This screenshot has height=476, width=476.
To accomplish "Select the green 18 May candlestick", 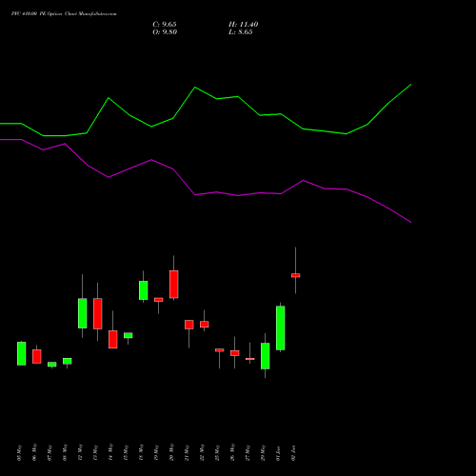I will [144, 290].
